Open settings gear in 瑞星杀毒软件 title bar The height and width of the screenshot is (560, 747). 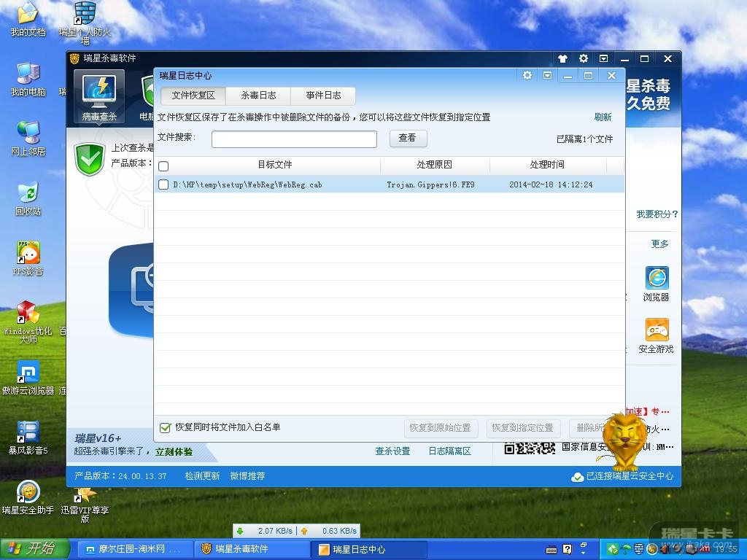coord(583,58)
